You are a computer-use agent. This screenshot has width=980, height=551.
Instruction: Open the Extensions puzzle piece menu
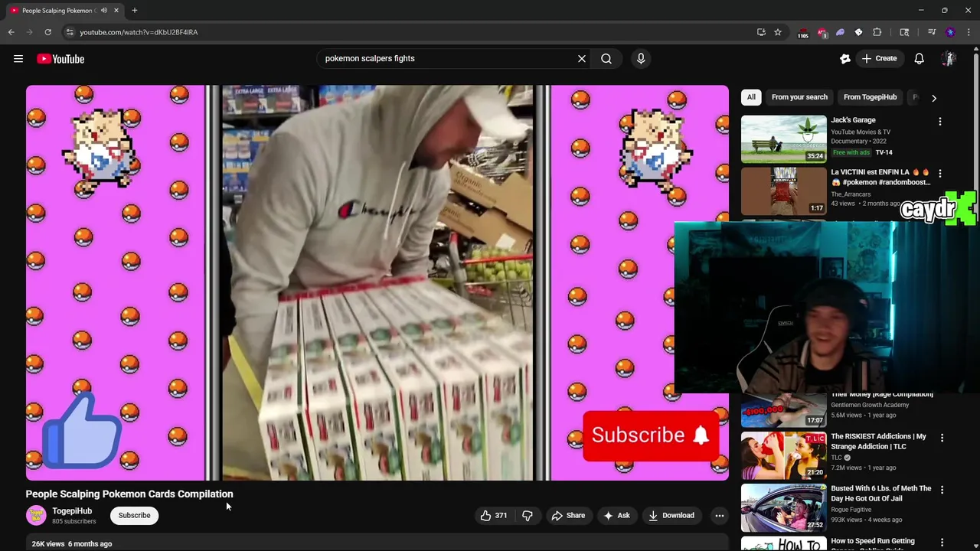click(x=877, y=32)
